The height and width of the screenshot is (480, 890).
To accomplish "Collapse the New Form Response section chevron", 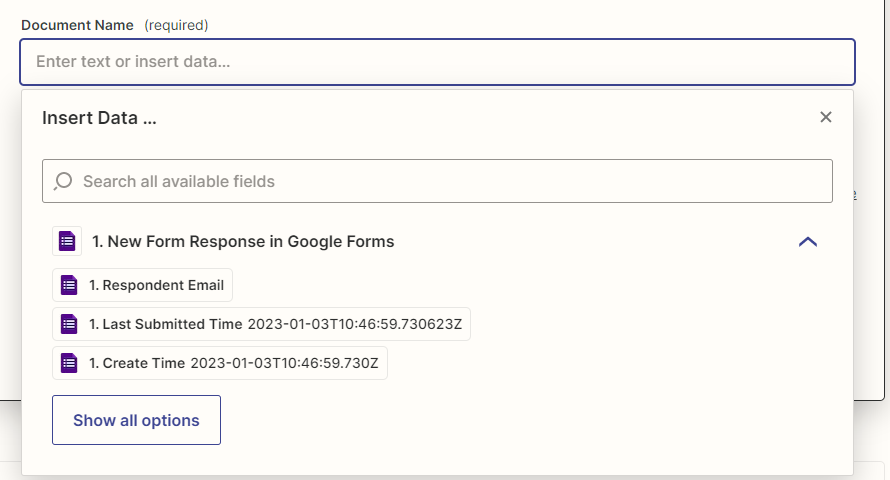I will point(808,242).
